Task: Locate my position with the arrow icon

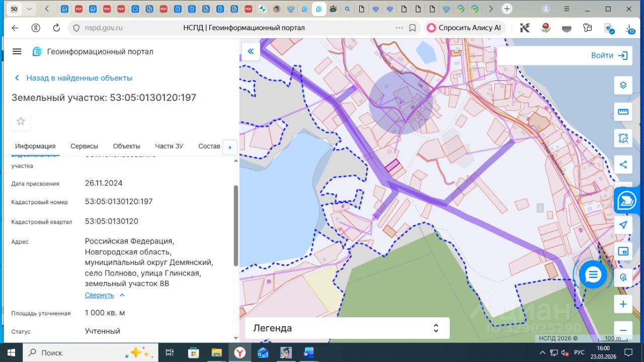Action: tap(623, 225)
